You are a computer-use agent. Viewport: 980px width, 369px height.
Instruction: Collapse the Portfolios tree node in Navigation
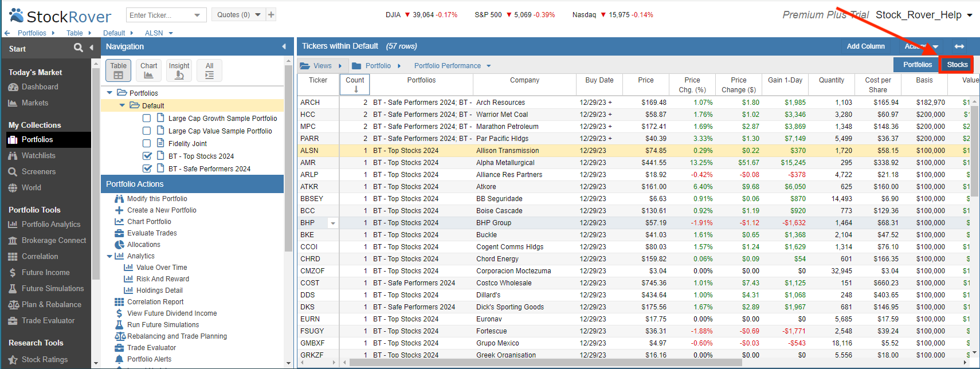[x=110, y=93]
